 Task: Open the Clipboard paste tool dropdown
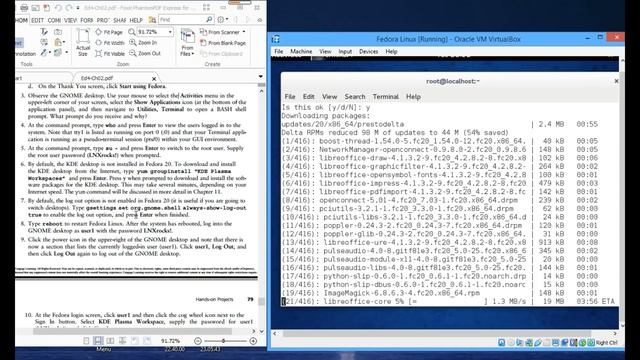click(59, 42)
